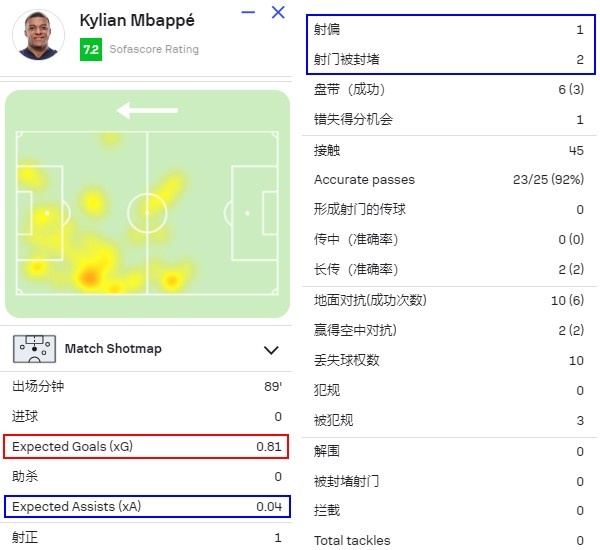Select the Expected Goals (xG) row
The image size is (600, 550).
tap(146, 446)
